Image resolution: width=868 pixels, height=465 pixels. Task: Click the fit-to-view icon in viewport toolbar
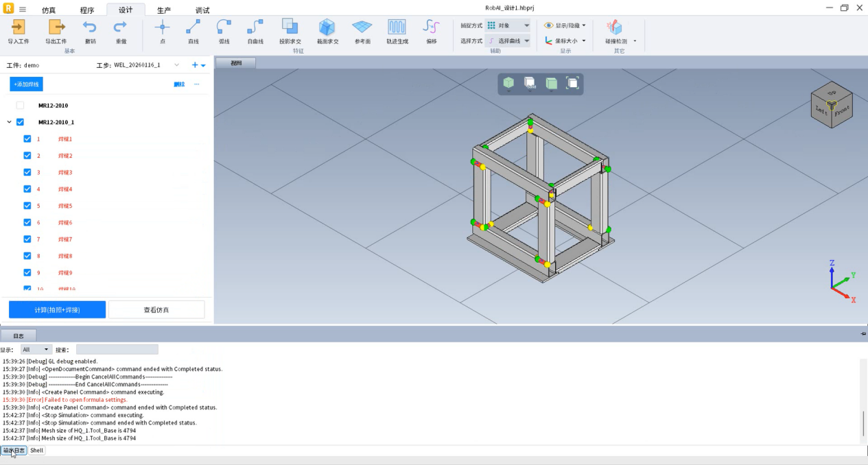pyautogui.click(x=572, y=83)
